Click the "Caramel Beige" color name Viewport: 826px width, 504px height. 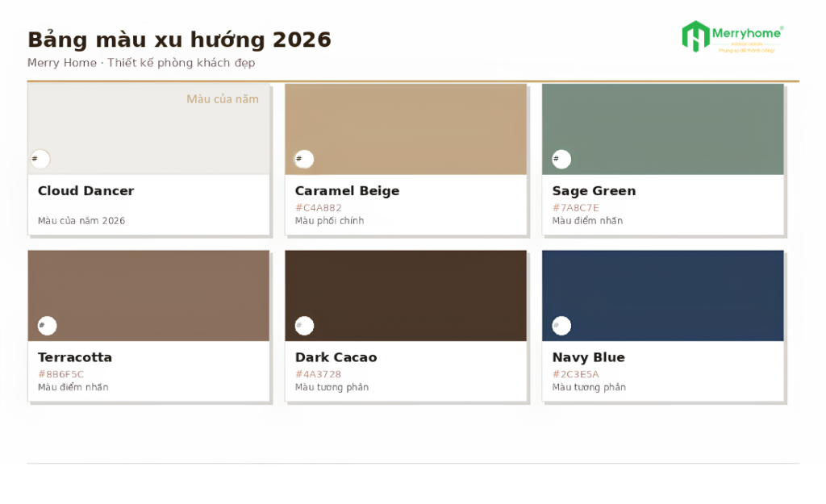point(347,190)
